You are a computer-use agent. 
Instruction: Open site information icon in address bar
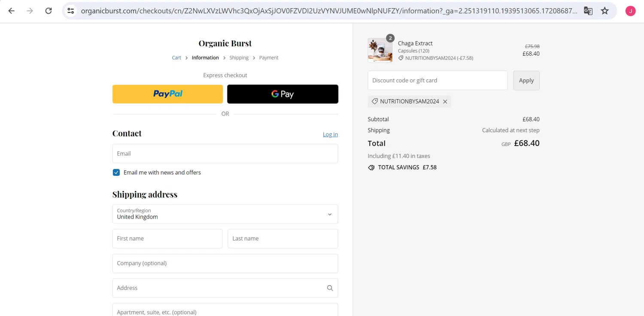point(71,11)
